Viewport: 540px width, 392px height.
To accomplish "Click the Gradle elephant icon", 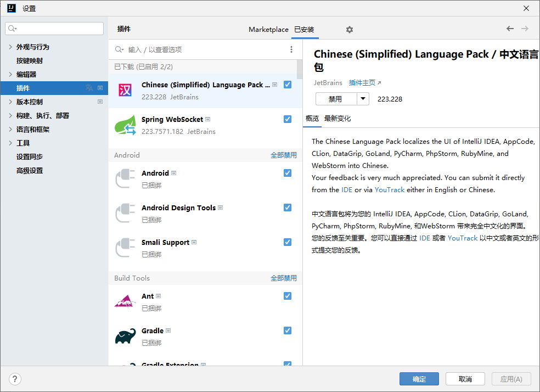I will 125,336.
